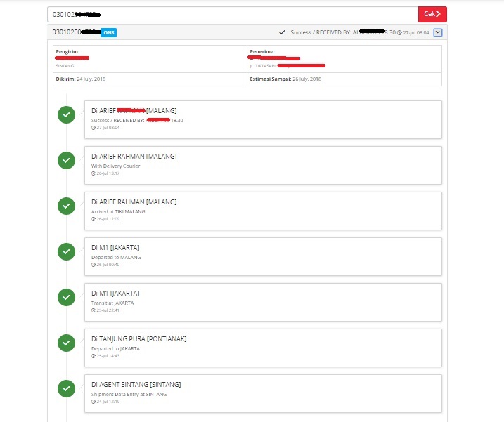This screenshot has width=504, height=422.
Task: Click the 'Penerima:' label
Action: coord(262,51)
